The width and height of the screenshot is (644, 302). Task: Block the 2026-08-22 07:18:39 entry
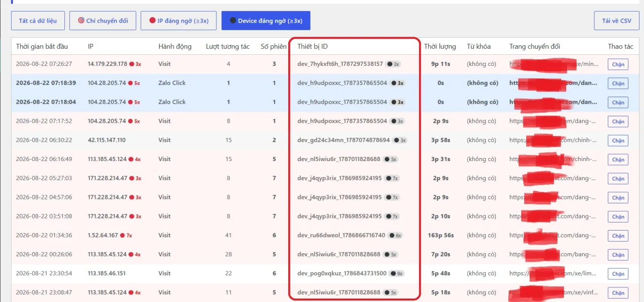coord(618,84)
